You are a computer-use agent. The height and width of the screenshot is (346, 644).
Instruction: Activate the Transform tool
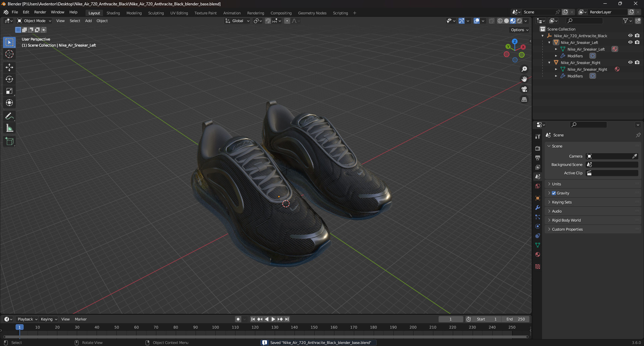pos(9,103)
